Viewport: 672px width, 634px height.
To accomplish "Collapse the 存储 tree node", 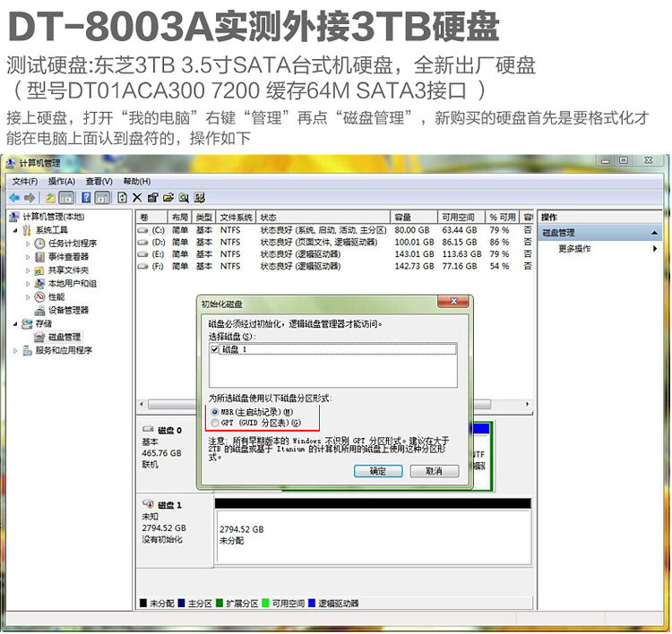I will point(15,324).
